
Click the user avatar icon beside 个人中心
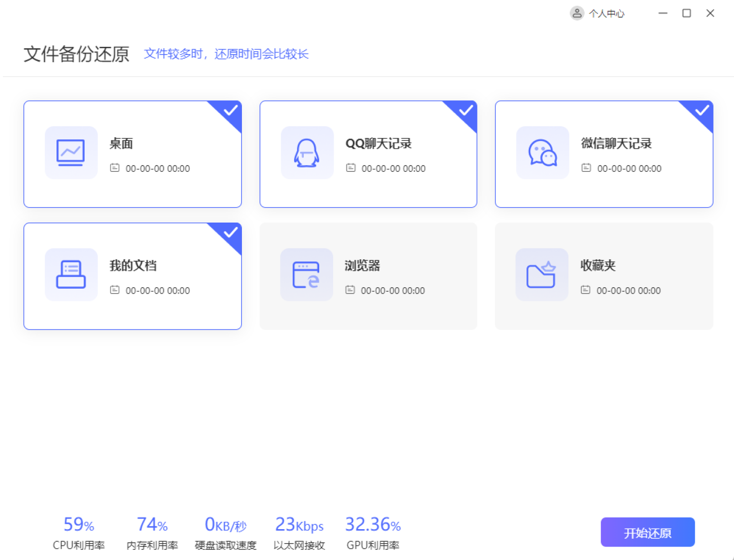coord(577,14)
